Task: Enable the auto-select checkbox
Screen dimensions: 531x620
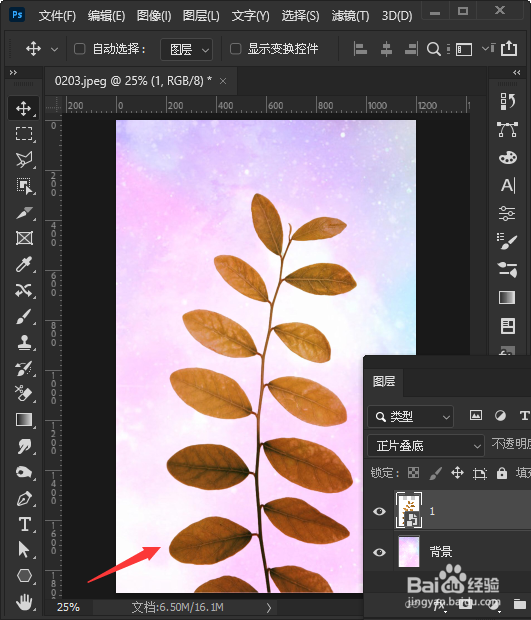Action: 79,49
